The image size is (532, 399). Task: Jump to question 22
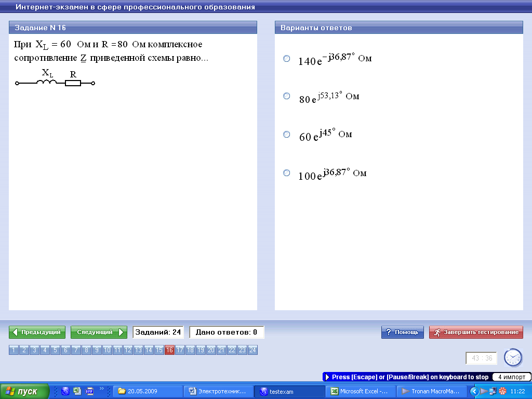[232, 350]
